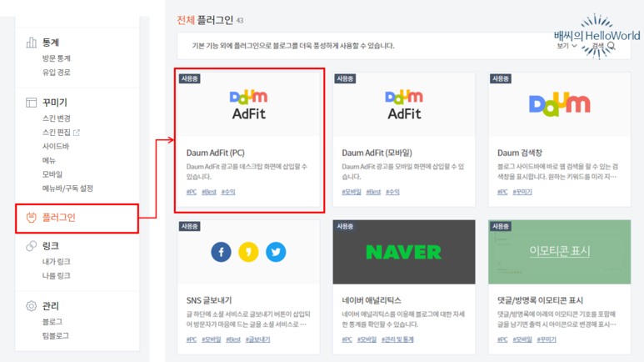Image resolution: width=644 pixels, height=362 pixels.
Task: Click #Best tag on Daum AdFit (모바일) card
Action: click(x=373, y=192)
